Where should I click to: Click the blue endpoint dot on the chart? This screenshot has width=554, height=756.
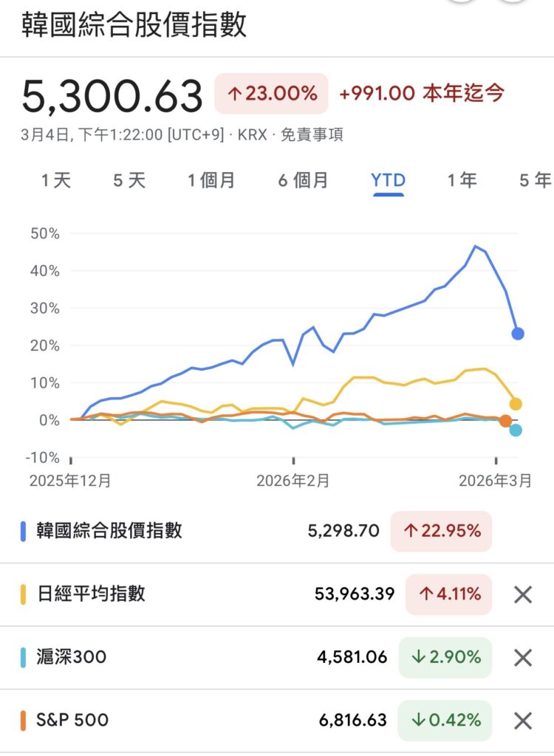pos(518,334)
